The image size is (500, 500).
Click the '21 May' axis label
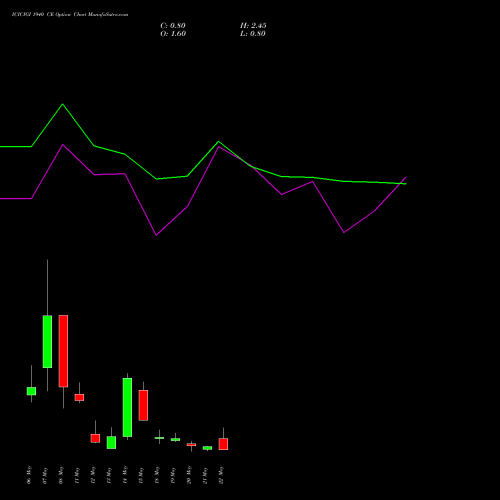coord(205,475)
